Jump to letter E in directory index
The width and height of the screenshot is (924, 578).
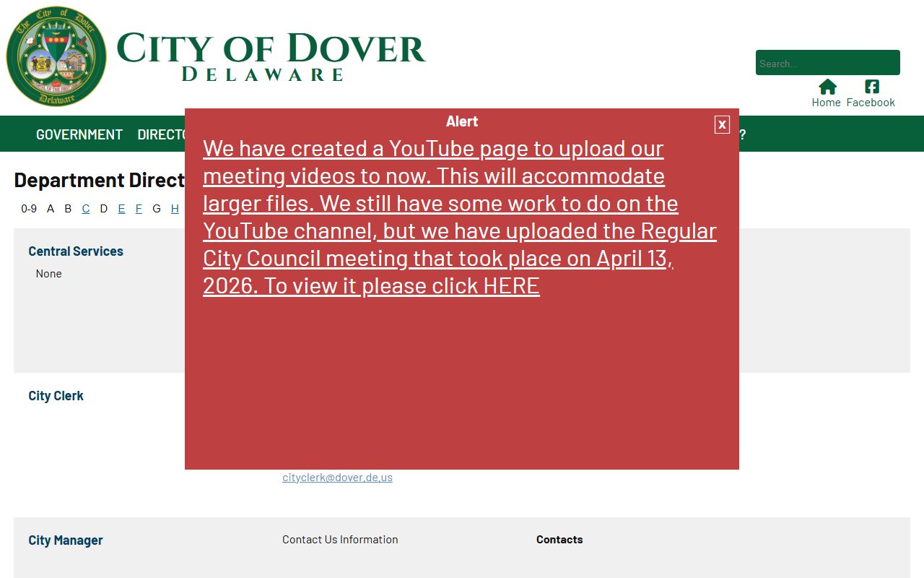tap(121, 209)
